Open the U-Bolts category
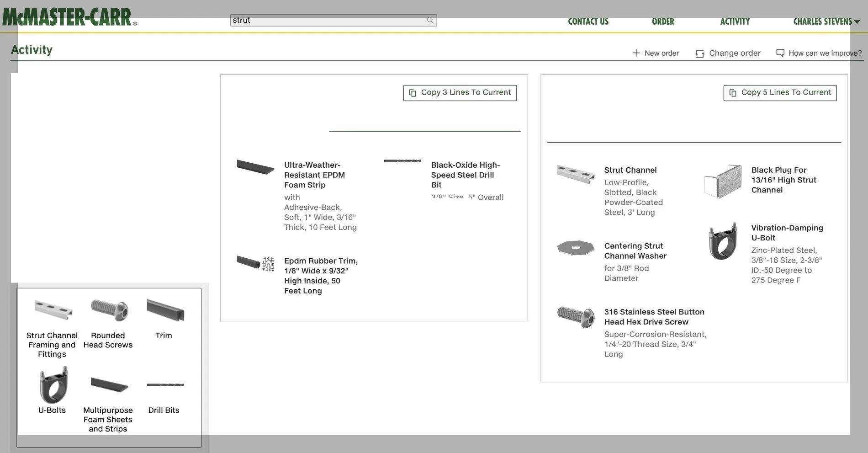The height and width of the screenshot is (453, 868). tap(52, 390)
